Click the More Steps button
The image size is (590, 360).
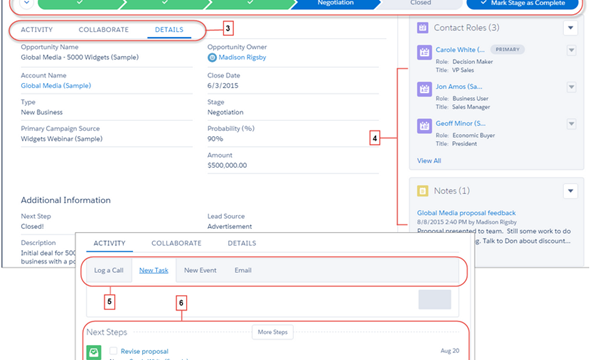(272, 332)
